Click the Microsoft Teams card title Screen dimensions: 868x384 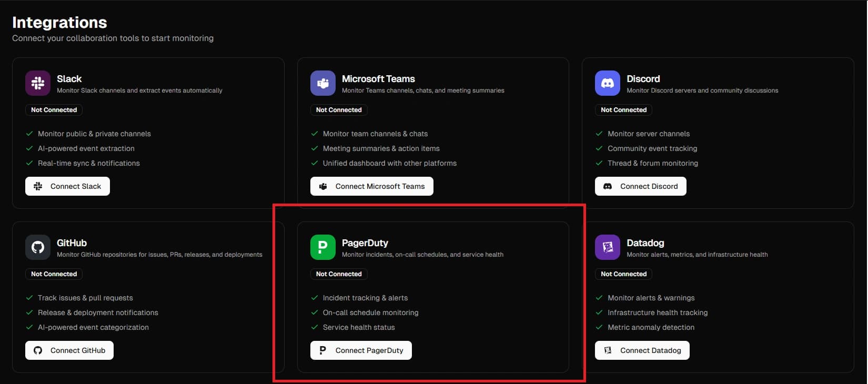tap(378, 79)
